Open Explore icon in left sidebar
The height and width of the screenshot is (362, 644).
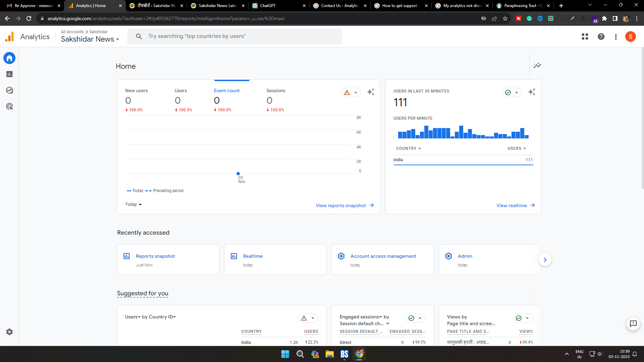(x=9, y=90)
